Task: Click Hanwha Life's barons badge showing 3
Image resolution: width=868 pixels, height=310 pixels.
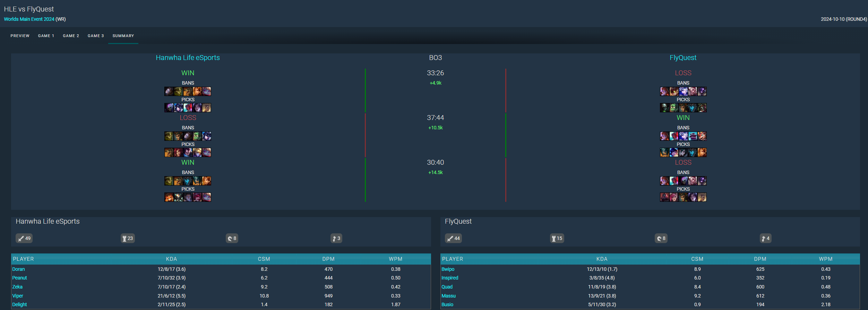Action: click(336, 238)
